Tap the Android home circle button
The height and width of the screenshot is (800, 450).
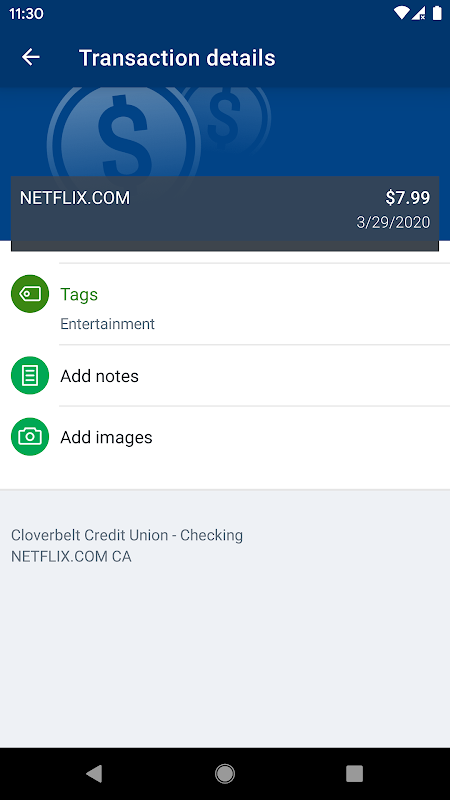click(x=224, y=773)
